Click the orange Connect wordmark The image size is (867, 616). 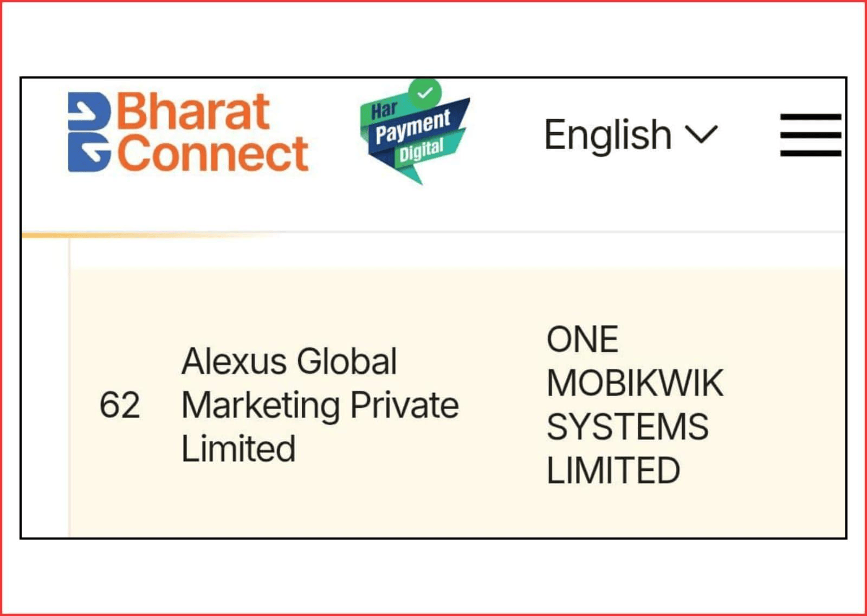pos(213,154)
